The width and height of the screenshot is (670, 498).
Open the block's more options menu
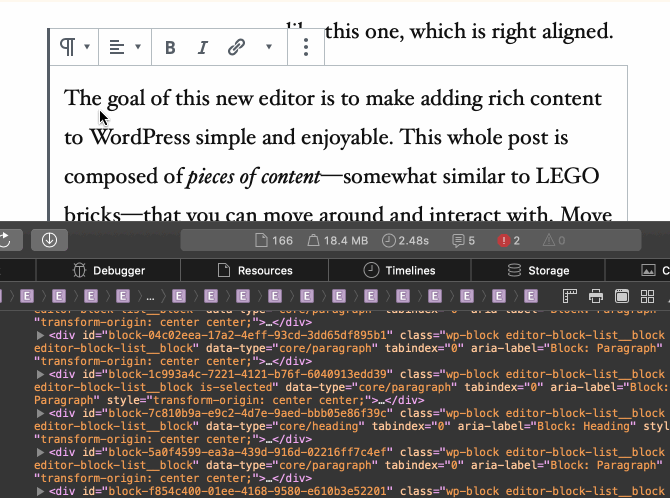pyautogui.click(x=306, y=47)
